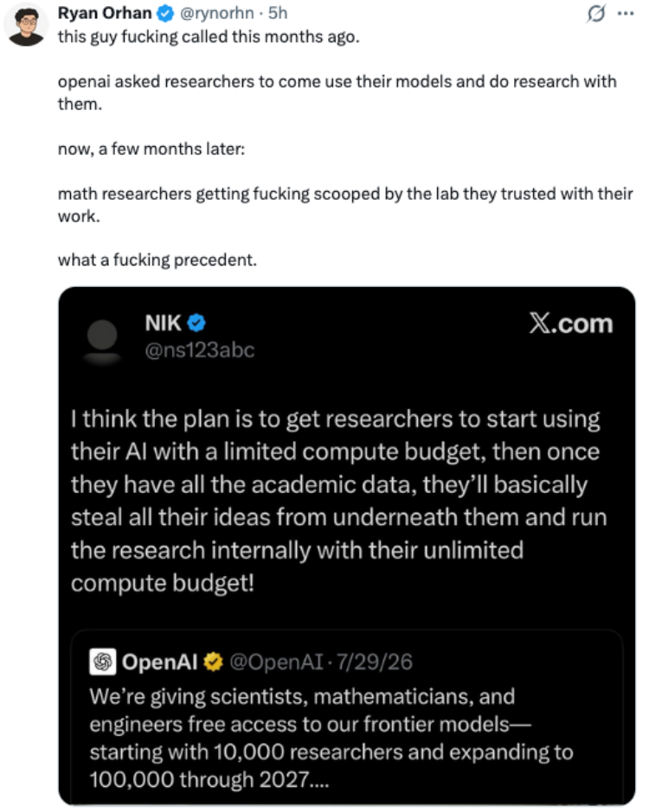
Task: Open NIK's quoted tweet text
Action: click(x=339, y=501)
